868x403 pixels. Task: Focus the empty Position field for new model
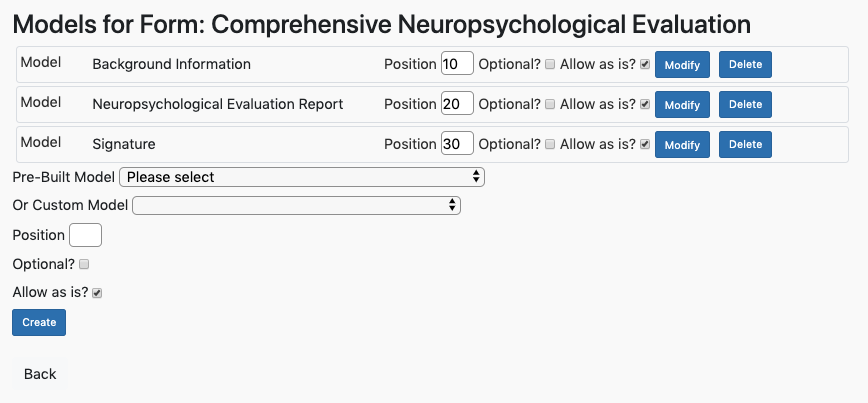point(85,235)
